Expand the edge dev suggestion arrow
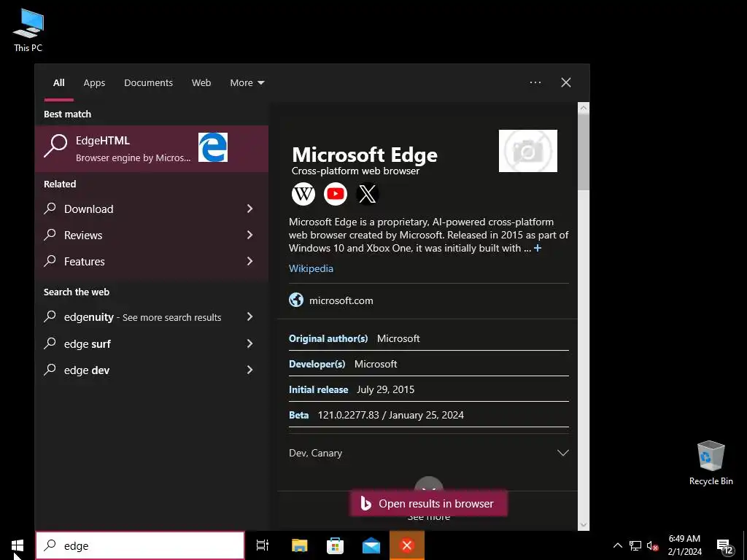747x560 pixels. pyautogui.click(x=249, y=370)
